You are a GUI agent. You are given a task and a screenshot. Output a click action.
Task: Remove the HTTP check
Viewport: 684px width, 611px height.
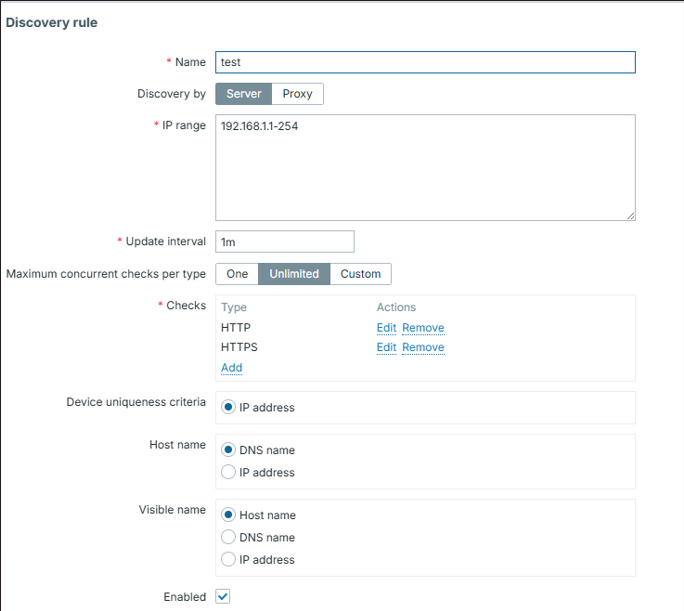tap(423, 328)
